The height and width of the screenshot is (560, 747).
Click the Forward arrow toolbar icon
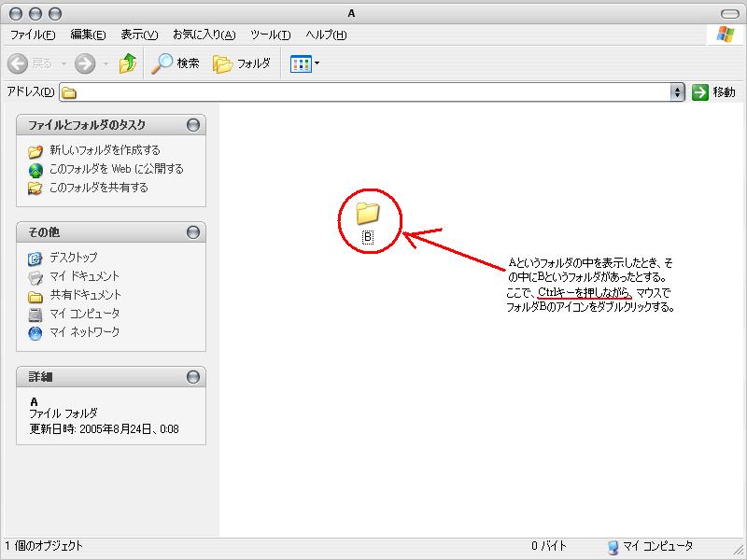point(85,63)
